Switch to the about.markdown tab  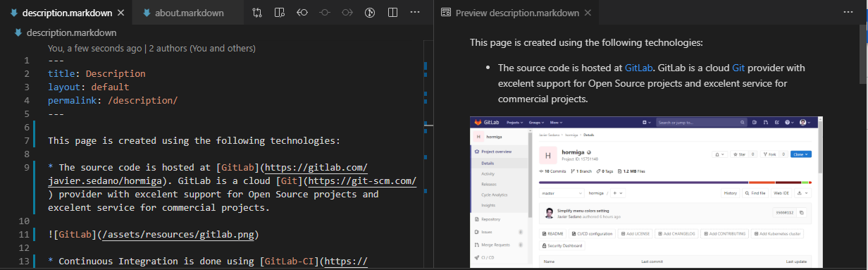(188, 13)
